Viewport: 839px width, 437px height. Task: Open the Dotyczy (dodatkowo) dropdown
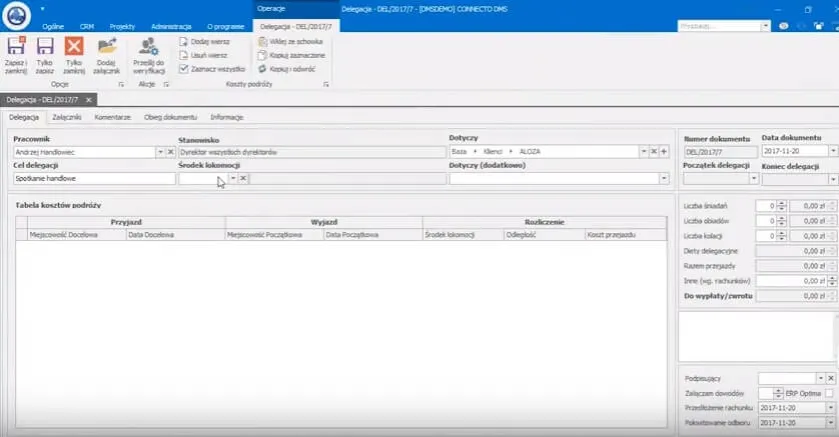(663, 178)
